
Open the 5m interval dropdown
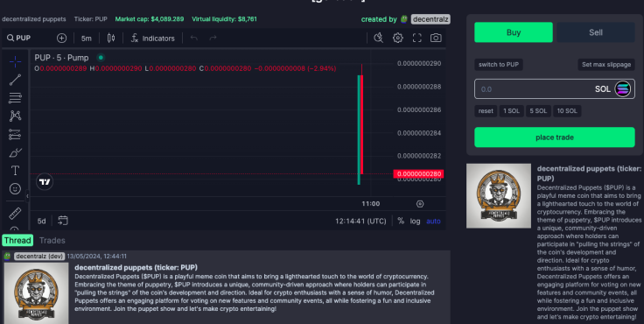click(87, 39)
